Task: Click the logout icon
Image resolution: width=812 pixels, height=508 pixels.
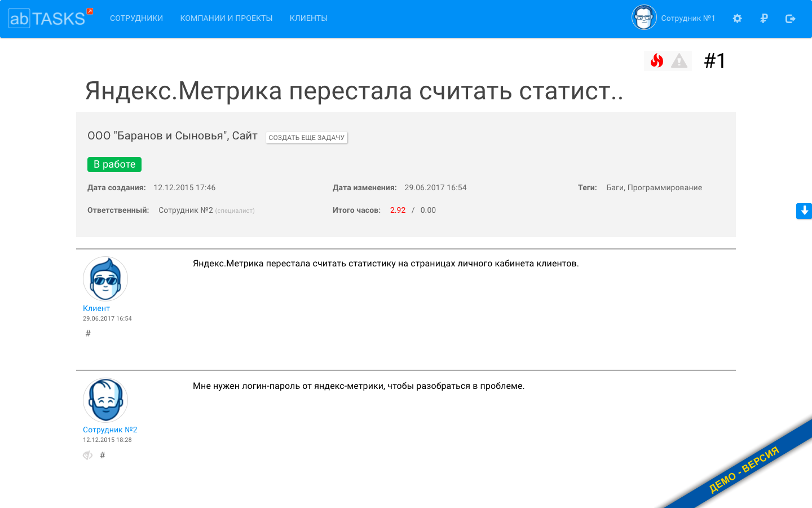Action: pyautogui.click(x=790, y=18)
